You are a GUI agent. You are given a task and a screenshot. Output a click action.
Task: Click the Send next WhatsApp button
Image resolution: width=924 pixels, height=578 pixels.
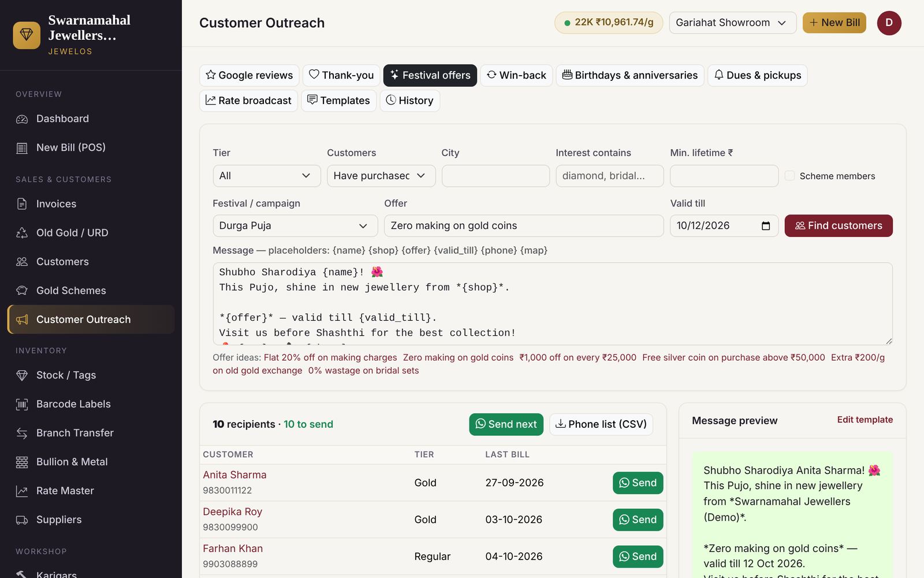(506, 424)
